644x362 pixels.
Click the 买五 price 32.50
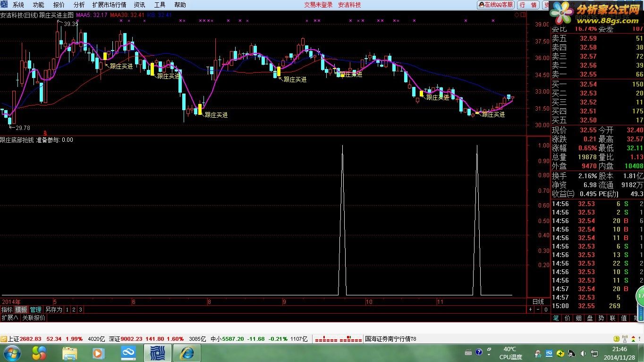click(588, 120)
